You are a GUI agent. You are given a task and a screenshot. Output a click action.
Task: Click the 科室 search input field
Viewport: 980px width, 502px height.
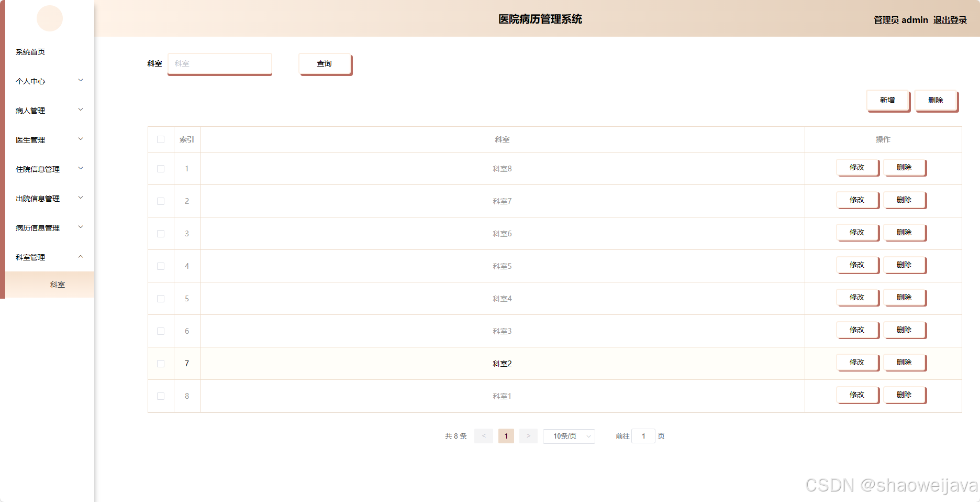click(x=219, y=63)
